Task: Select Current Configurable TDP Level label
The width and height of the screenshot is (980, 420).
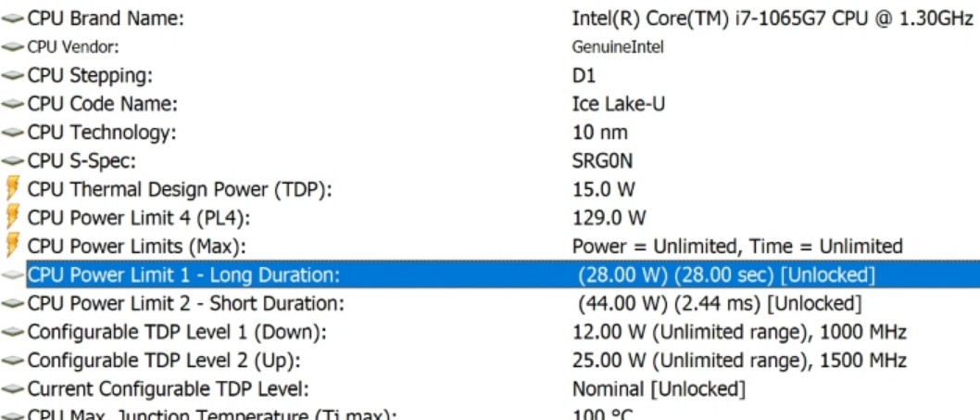Action: [169, 389]
